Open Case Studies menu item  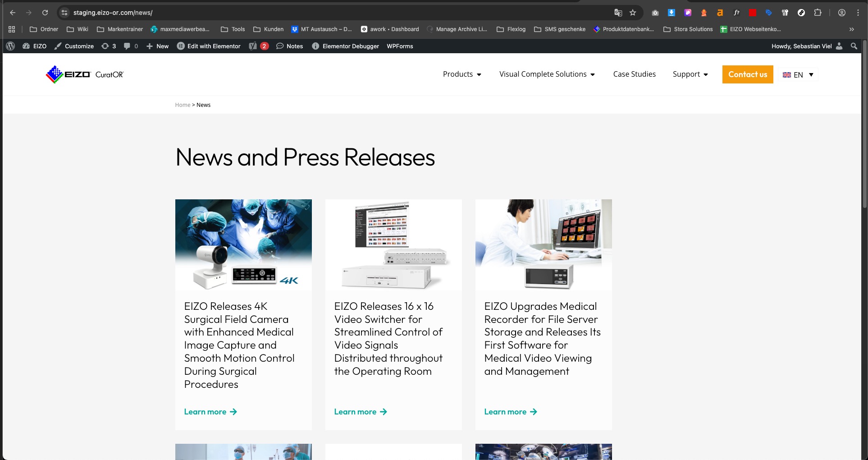point(634,74)
